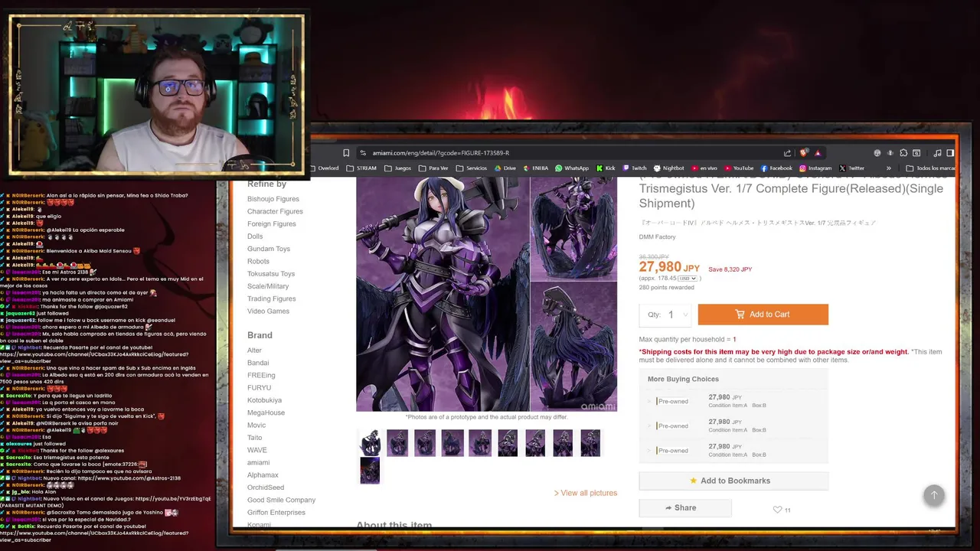This screenshot has width=980, height=551.
Task: Click the Brave Rewards triangle icon
Action: [818, 153]
